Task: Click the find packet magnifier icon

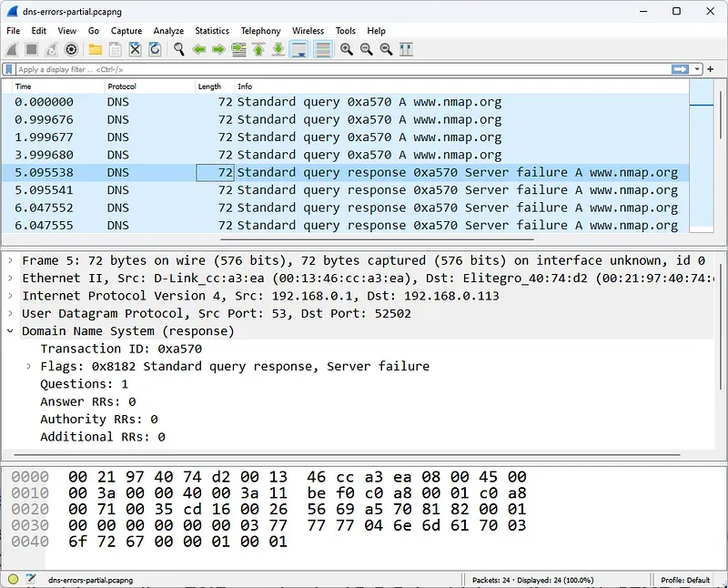Action: [178, 49]
